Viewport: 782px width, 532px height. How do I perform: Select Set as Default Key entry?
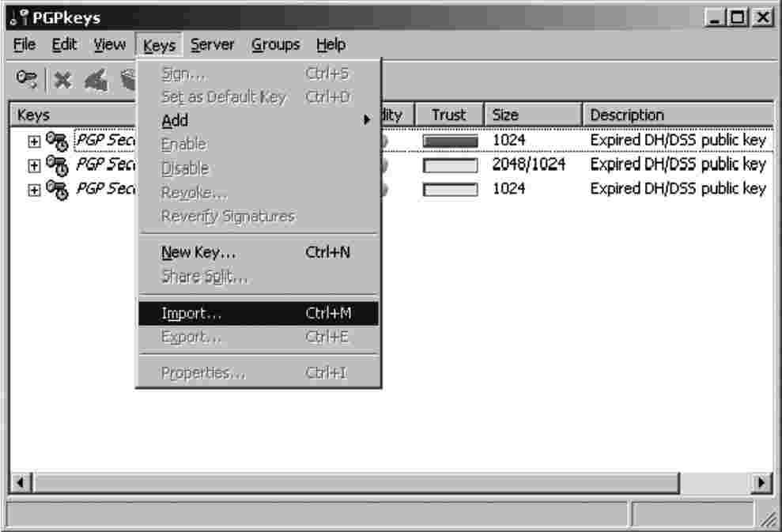click(x=259, y=96)
